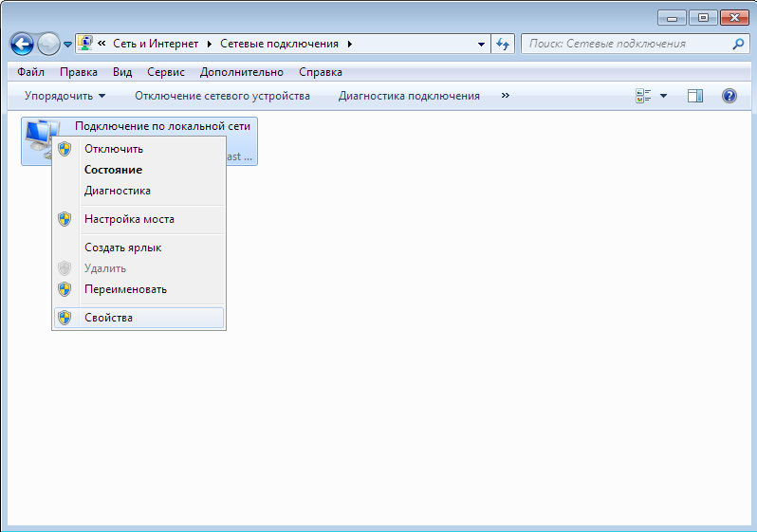Select the local area connection adapter icon
757x532 pixels.
coord(42,137)
